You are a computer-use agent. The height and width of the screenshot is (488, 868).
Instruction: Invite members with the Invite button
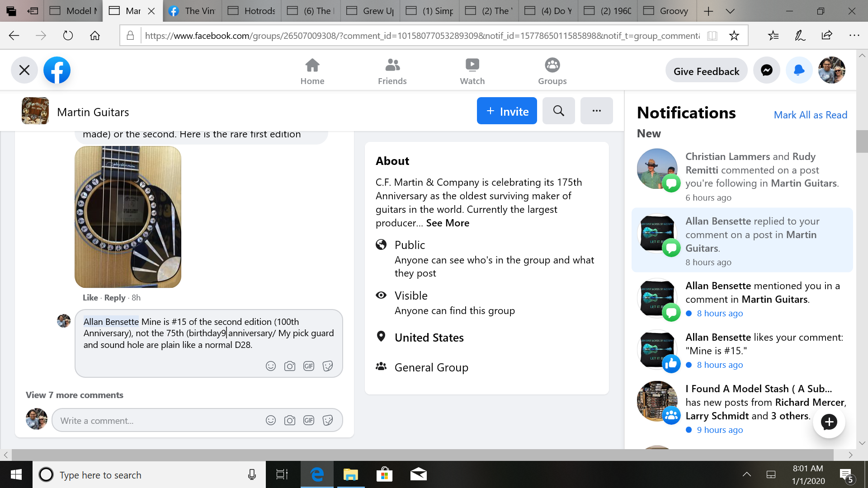[x=507, y=111]
